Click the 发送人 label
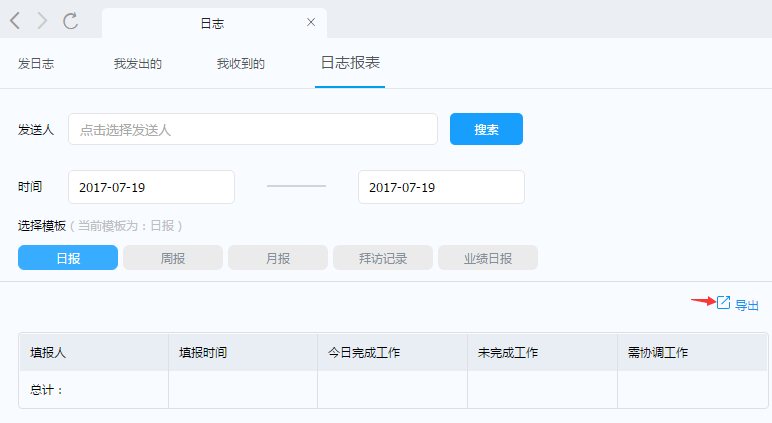This screenshot has width=772, height=423. (35, 130)
